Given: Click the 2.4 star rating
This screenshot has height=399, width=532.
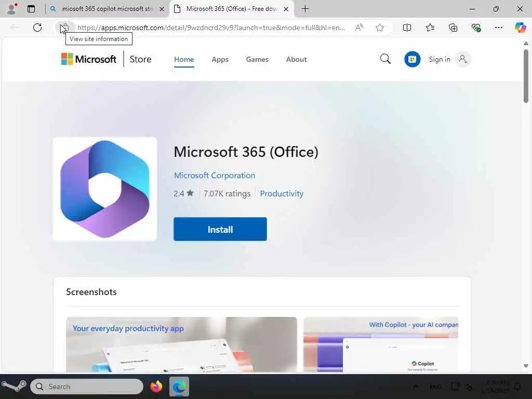Looking at the screenshot, I should tap(183, 193).
